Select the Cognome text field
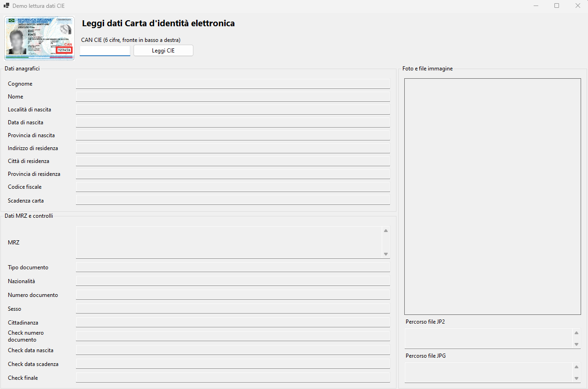This screenshot has height=389, width=588. point(233,84)
